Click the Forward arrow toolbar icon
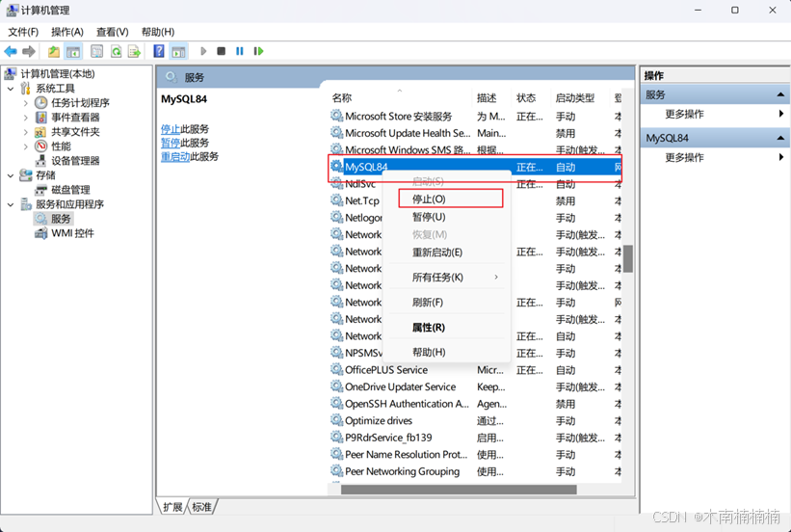The height and width of the screenshot is (532, 791). point(29,51)
